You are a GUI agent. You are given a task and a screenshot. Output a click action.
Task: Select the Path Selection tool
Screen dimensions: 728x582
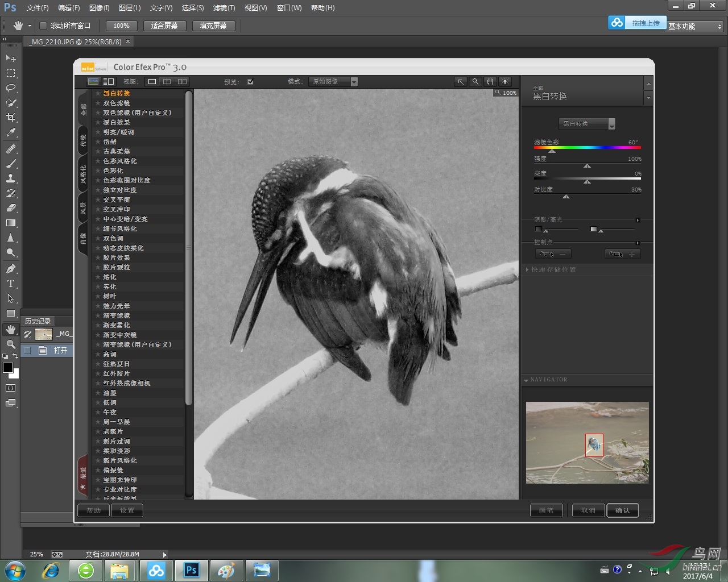pos(11,298)
